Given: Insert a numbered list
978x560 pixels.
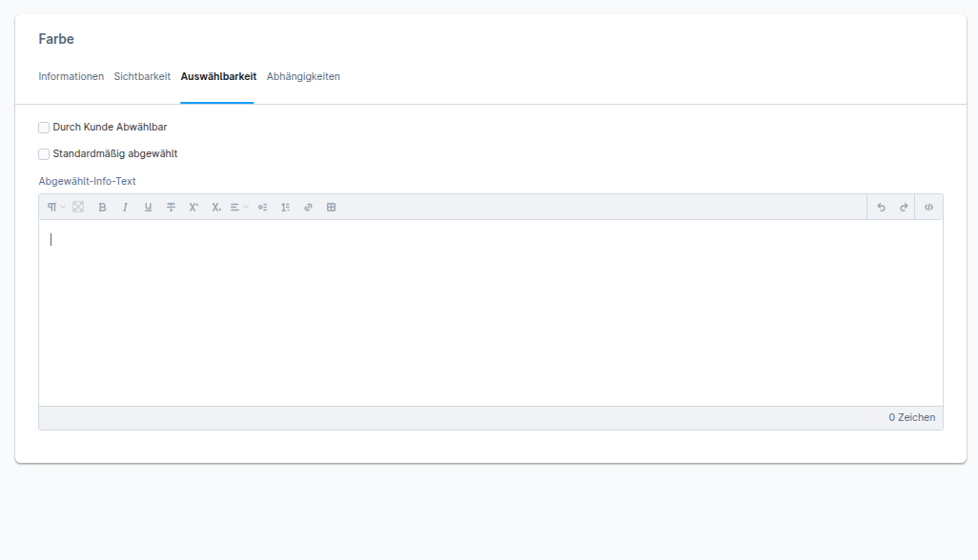Looking at the screenshot, I should [x=285, y=208].
